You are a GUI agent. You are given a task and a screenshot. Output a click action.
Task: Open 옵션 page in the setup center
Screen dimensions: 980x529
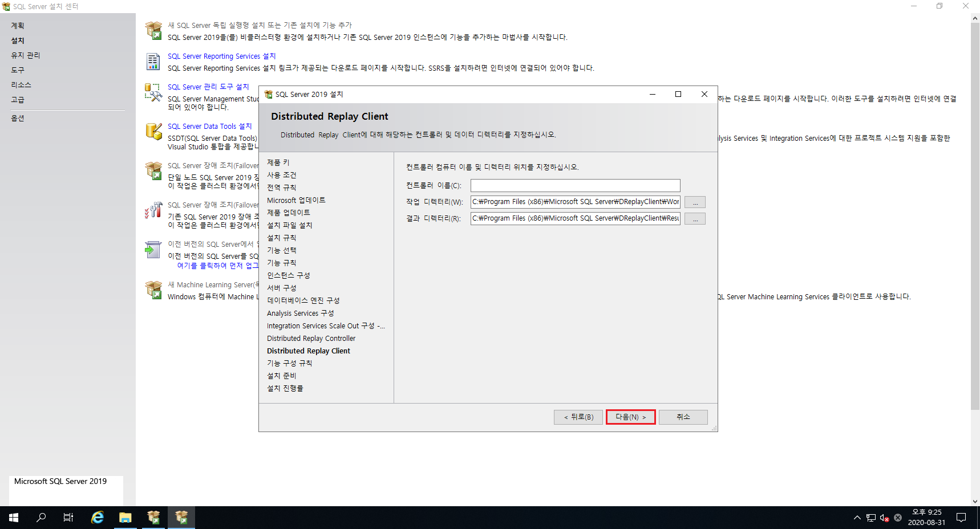point(18,118)
